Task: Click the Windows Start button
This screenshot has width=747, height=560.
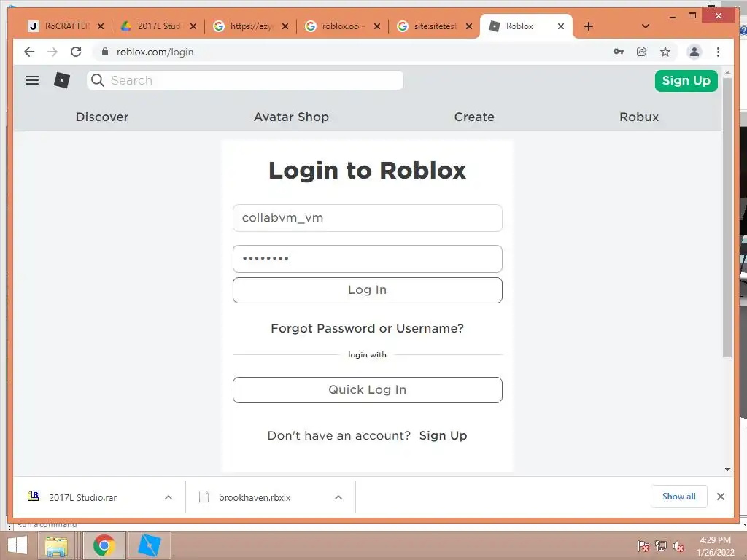Action: (18, 545)
